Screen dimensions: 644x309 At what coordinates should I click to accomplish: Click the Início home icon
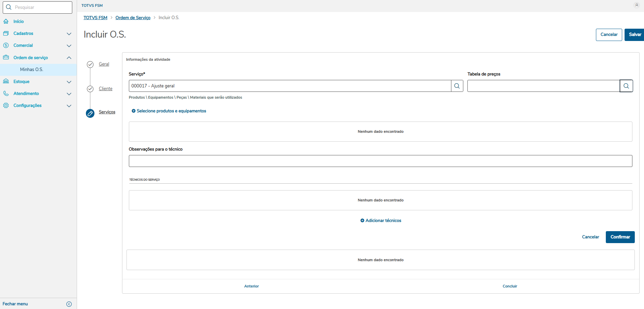pos(6,22)
